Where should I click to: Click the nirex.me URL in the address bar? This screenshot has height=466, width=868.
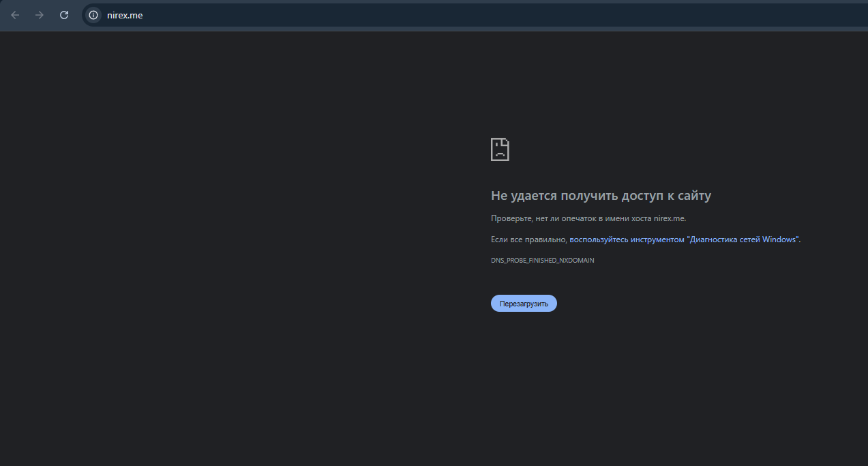pos(125,15)
